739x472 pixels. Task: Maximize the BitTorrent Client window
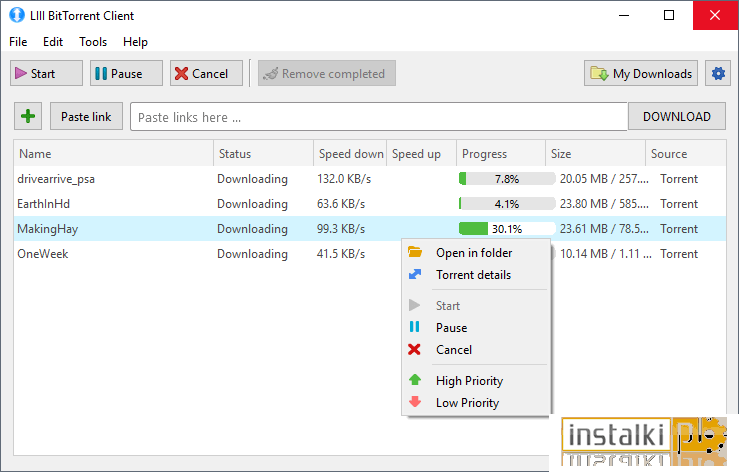click(669, 15)
